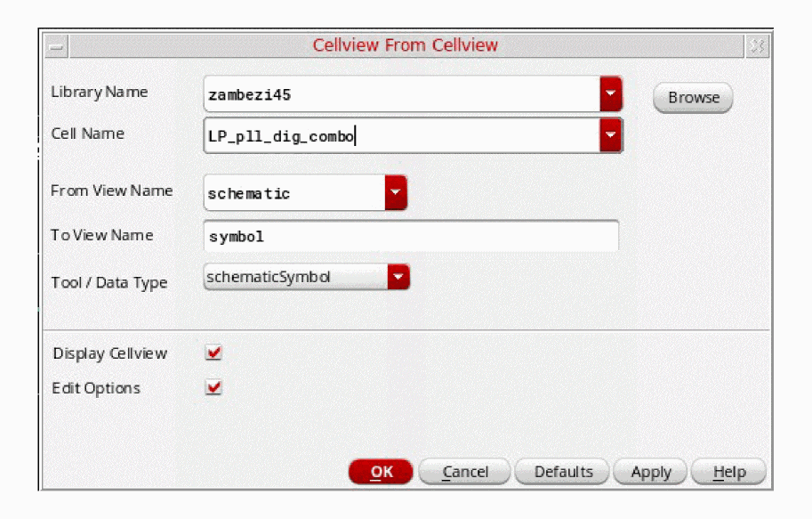This screenshot has height=519, width=812.
Task: Cancel the dialog
Action: (464, 472)
